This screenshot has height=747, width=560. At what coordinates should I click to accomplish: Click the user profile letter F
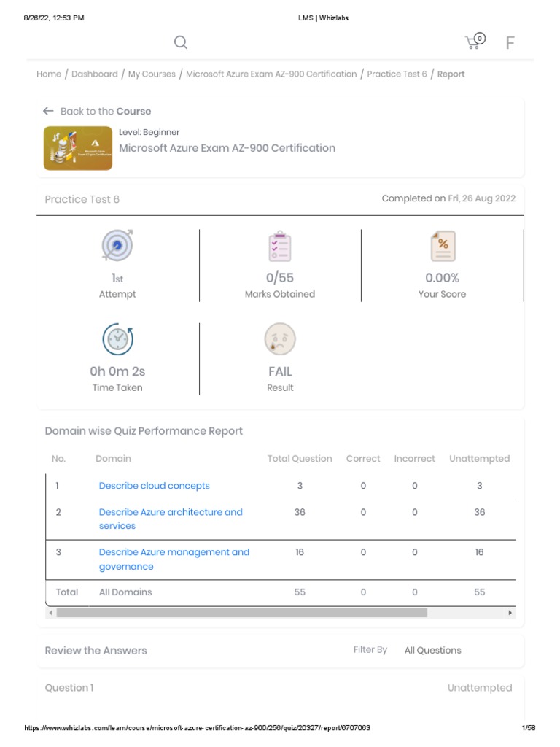[510, 42]
